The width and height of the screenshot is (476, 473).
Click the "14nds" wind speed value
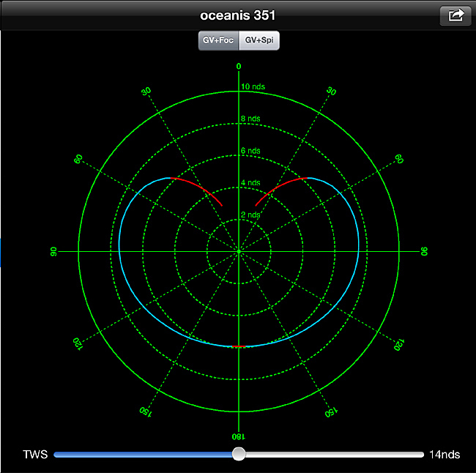[445, 455]
